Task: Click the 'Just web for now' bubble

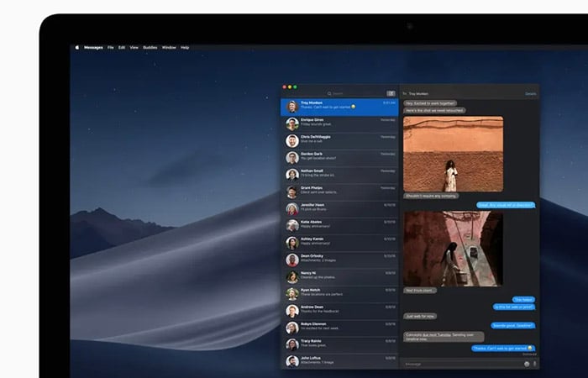Action: click(x=420, y=317)
